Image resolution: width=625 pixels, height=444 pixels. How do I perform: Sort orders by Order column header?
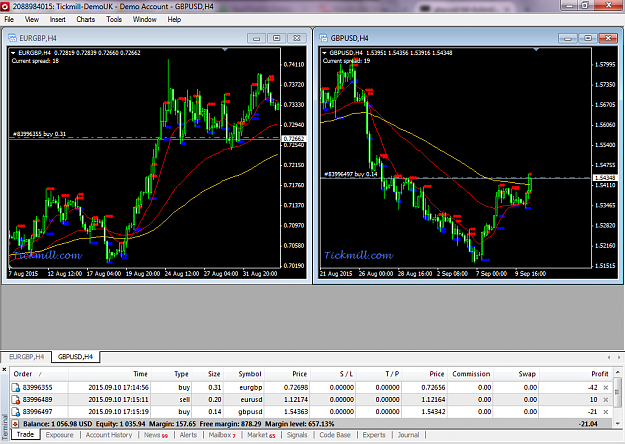39,374
